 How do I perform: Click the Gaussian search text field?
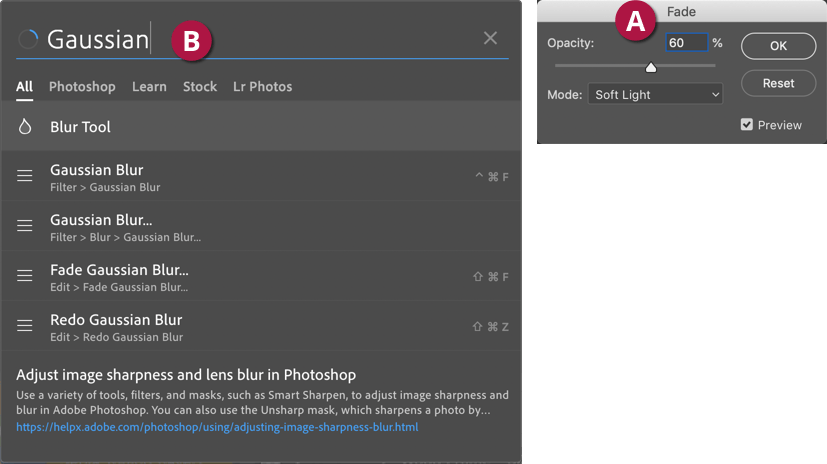pyautogui.click(x=264, y=39)
